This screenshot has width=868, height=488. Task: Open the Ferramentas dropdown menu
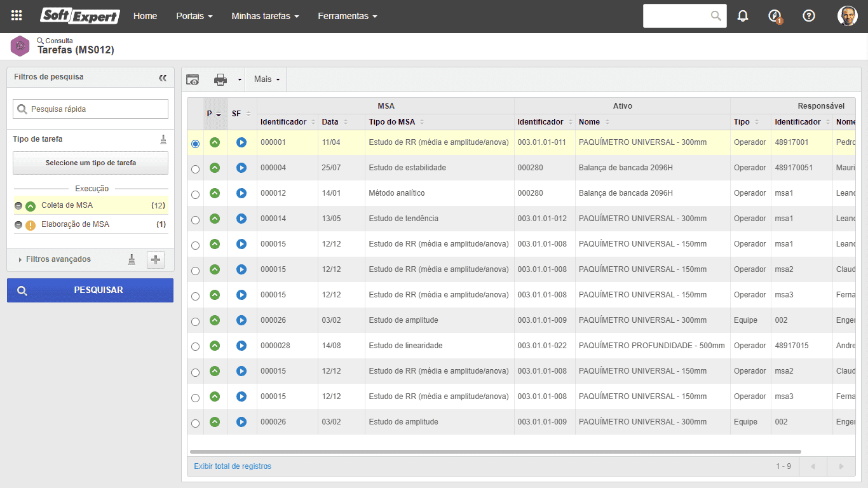(x=348, y=16)
